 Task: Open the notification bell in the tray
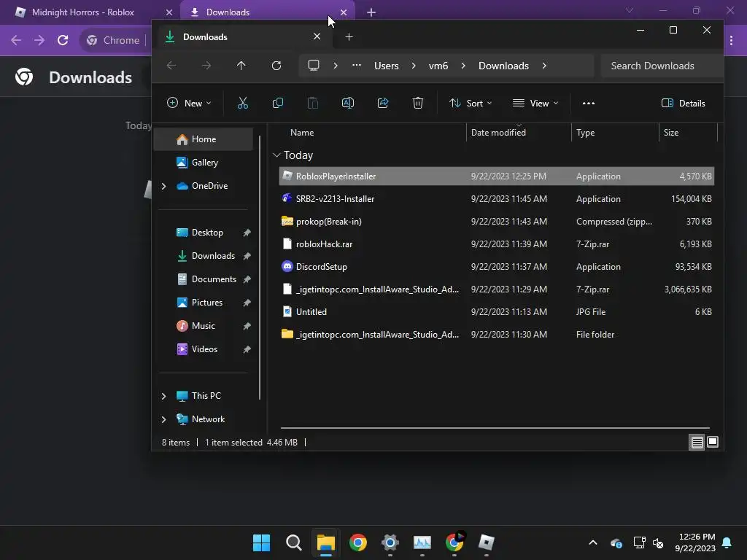[x=727, y=542]
